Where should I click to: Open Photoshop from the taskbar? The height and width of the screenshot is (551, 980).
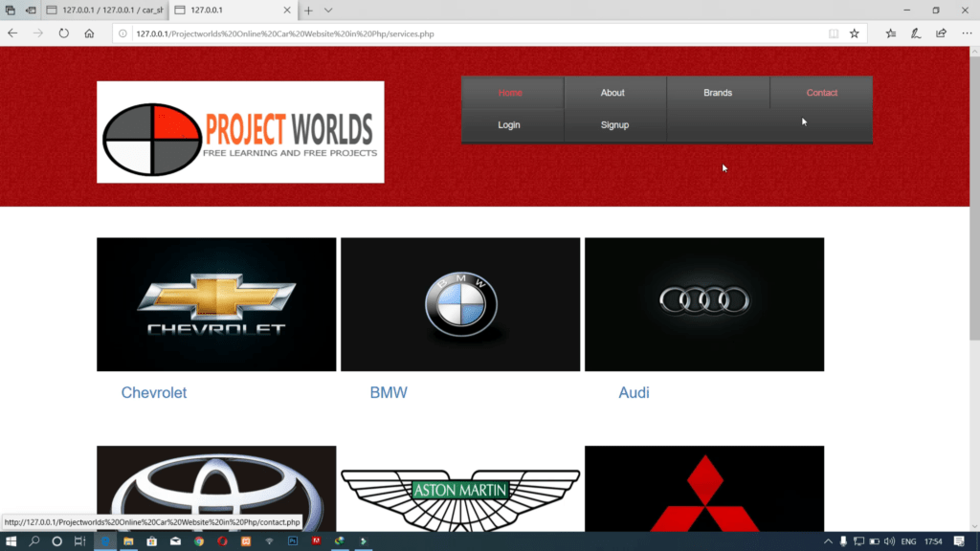[292, 540]
